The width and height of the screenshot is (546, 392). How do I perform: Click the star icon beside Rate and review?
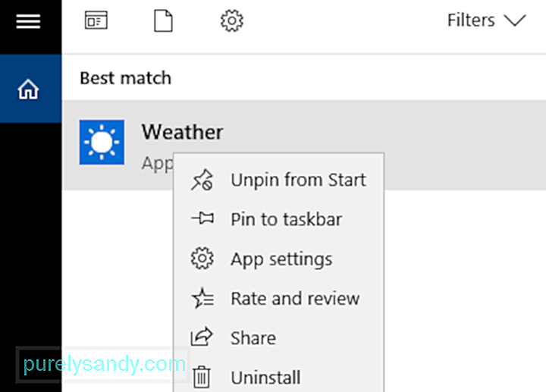coord(202,298)
